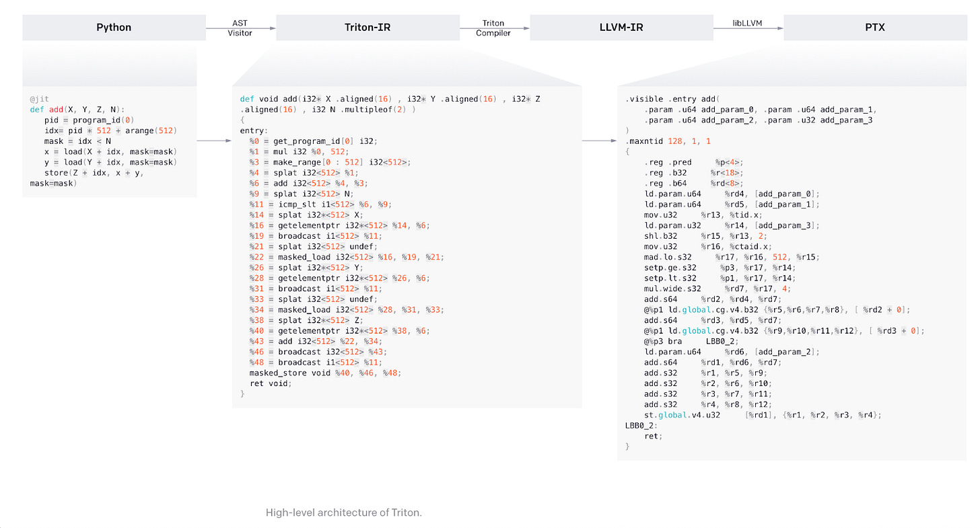Click the 'store(Z + idx, x + y,' line
Image resolution: width=980 pixels, height=528 pixels.
94,173
